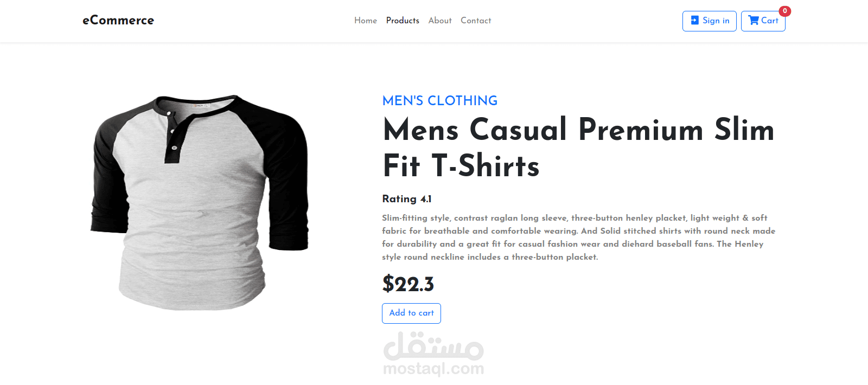The height and width of the screenshot is (385, 868).
Task: Click the $22.3 price
Action: tap(408, 284)
